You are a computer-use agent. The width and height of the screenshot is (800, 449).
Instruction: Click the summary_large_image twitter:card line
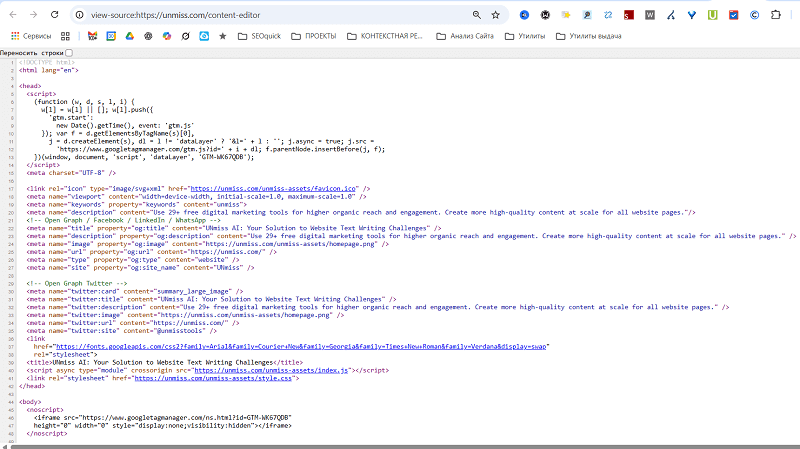[x=135, y=291]
